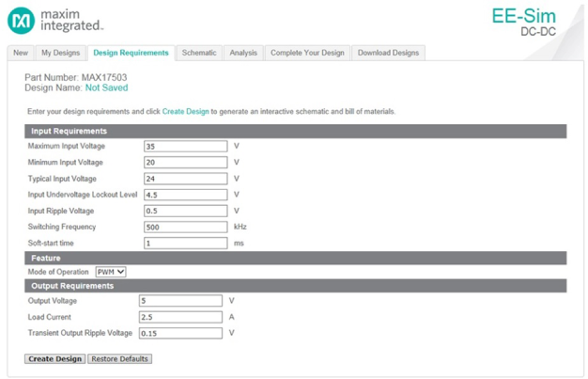Click the Create Design button
588x379 pixels.
pos(55,358)
